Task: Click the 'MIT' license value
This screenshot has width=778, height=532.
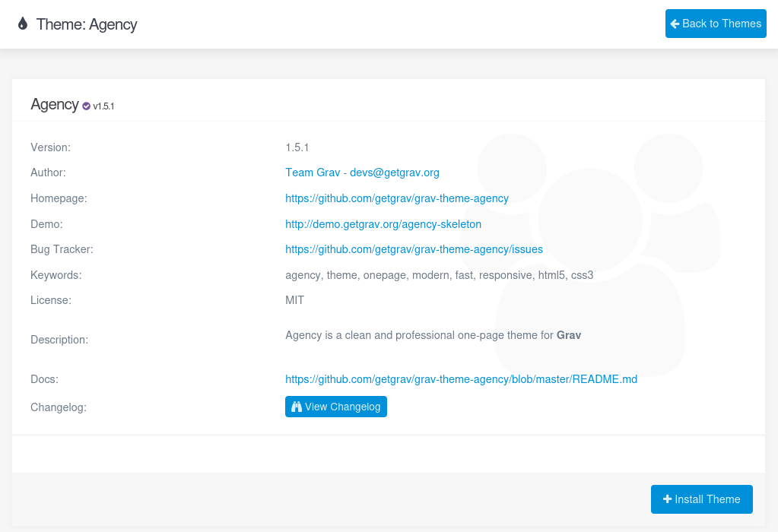Action: 295,300
